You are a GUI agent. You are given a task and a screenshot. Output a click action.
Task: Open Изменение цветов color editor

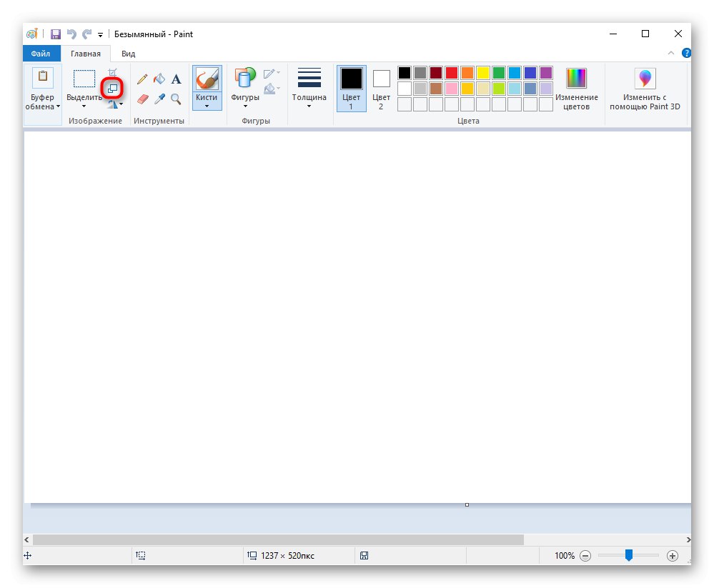577,89
